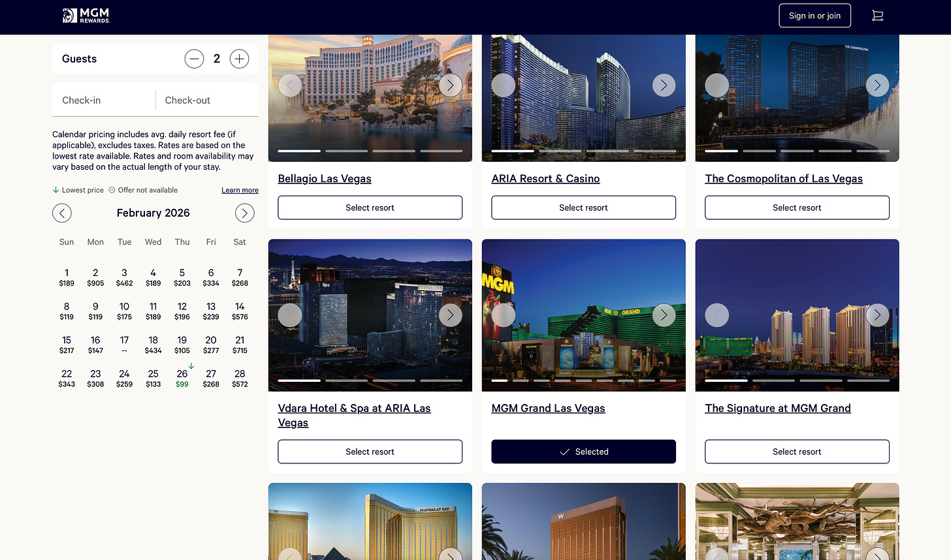951x560 pixels.
Task: Pick February 12 priced $196
Action: pyautogui.click(x=182, y=311)
